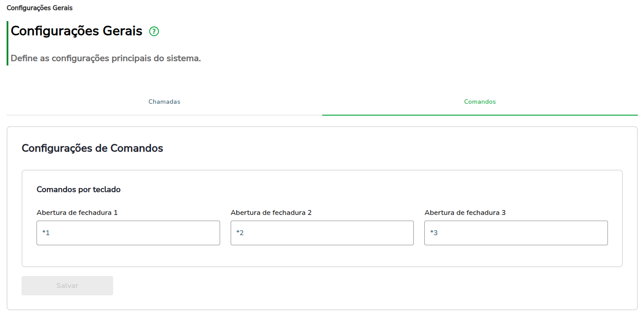This screenshot has height=316, width=644.
Task: Focus the Abertura de fechadura 2 field
Action: (x=322, y=233)
